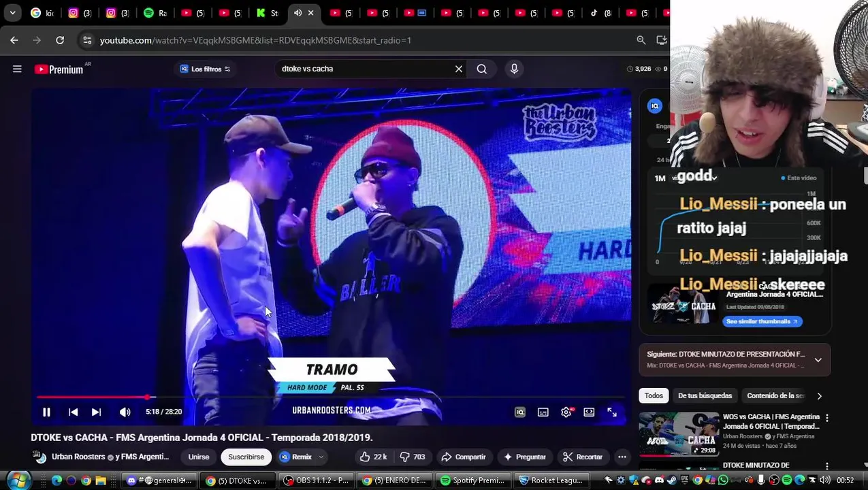Skip to the next video
This screenshot has height=490, width=868.
[x=96, y=412]
